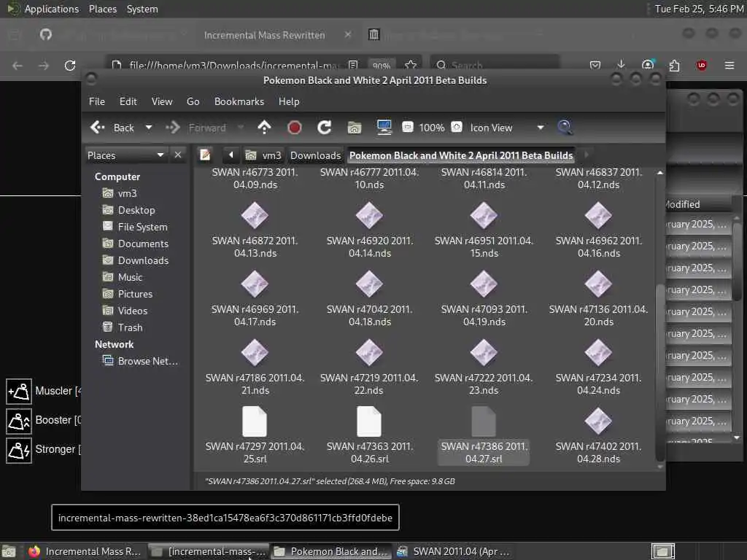Go up to parent folder icon

click(x=264, y=127)
